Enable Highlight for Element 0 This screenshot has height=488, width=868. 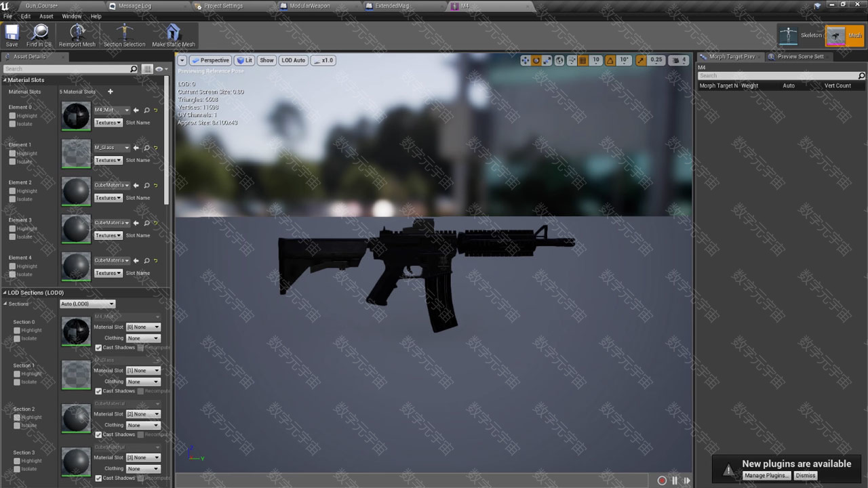12,116
